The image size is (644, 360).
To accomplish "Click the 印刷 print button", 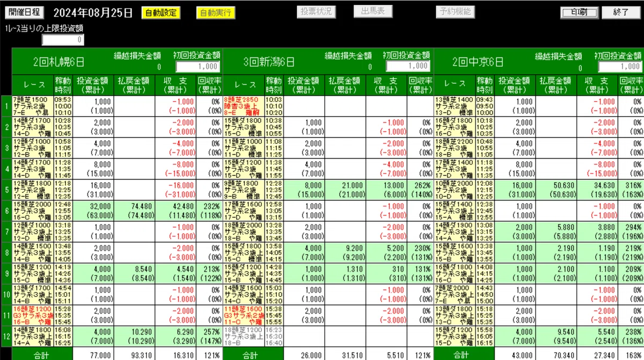I will point(579,12).
